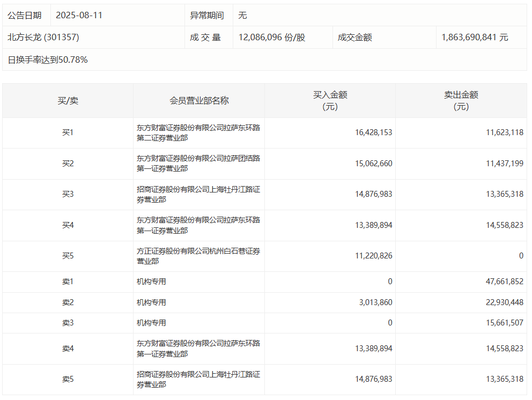
Task: Select buy amount 15,062,660
Action: 374,164
